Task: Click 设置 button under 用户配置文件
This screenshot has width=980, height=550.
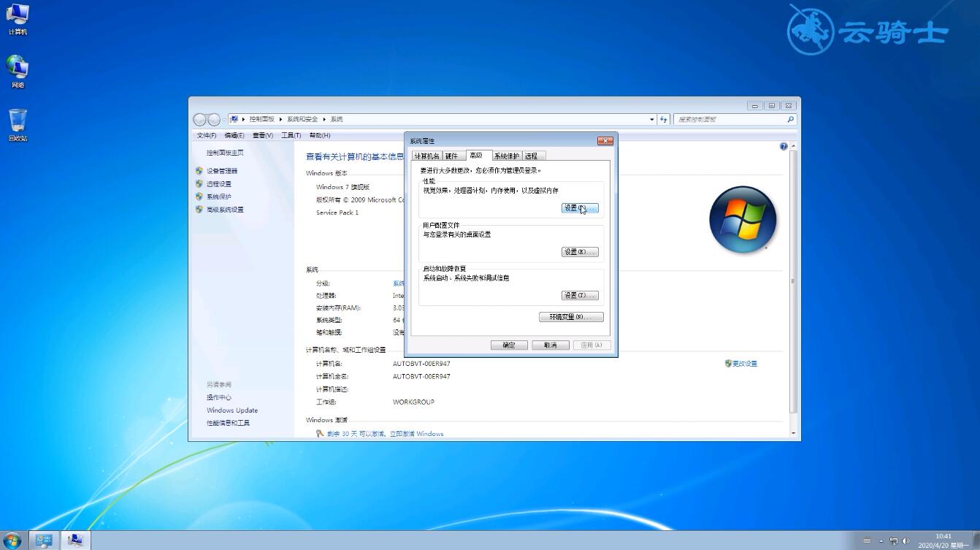Action: [580, 252]
